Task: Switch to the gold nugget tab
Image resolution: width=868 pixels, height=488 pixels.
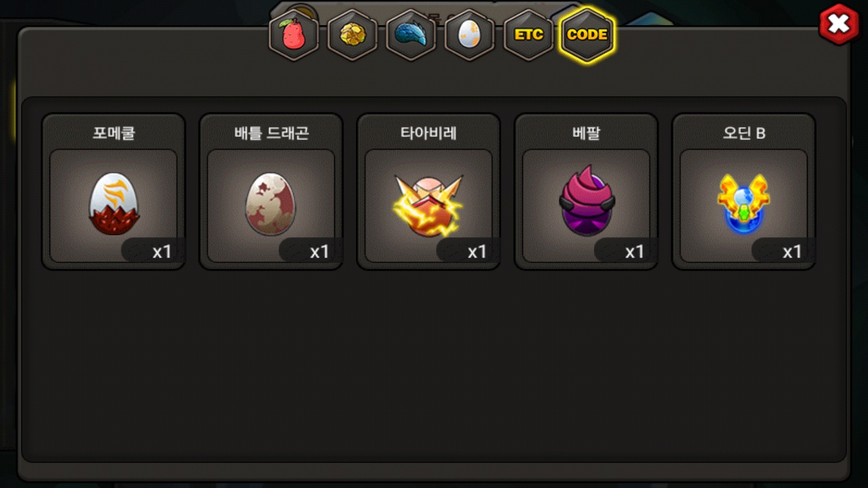Action: click(353, 35)
